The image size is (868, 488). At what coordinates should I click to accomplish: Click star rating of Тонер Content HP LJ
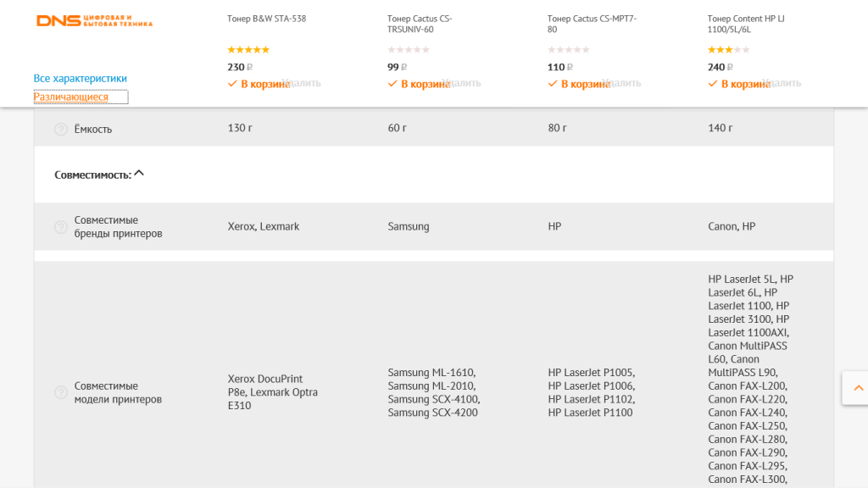point(728,50)
